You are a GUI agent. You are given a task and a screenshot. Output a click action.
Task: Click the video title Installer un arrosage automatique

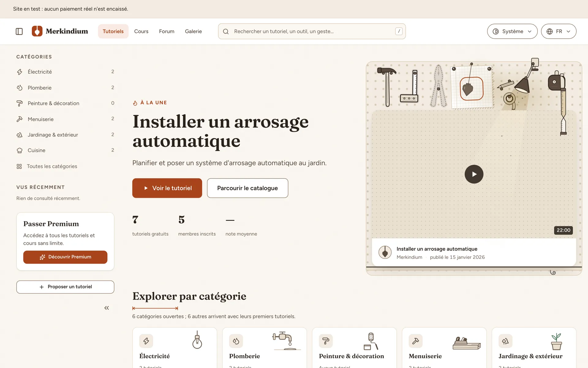click(437, 249)
